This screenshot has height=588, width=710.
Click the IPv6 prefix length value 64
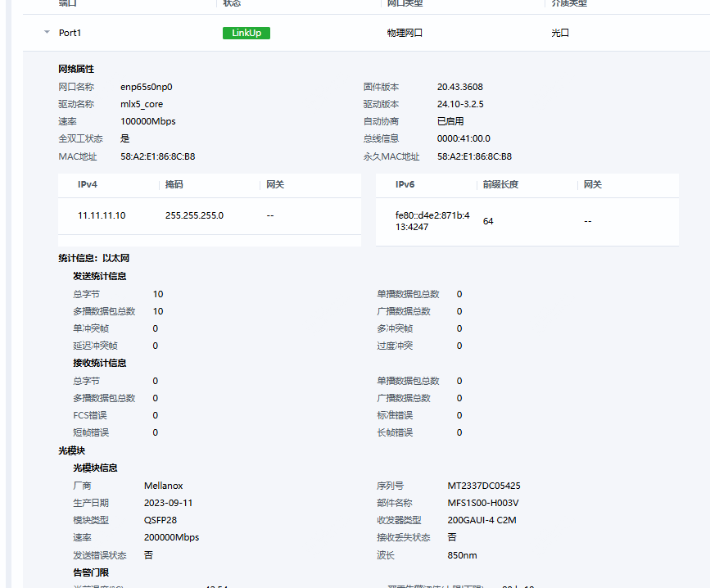point(488,221)
